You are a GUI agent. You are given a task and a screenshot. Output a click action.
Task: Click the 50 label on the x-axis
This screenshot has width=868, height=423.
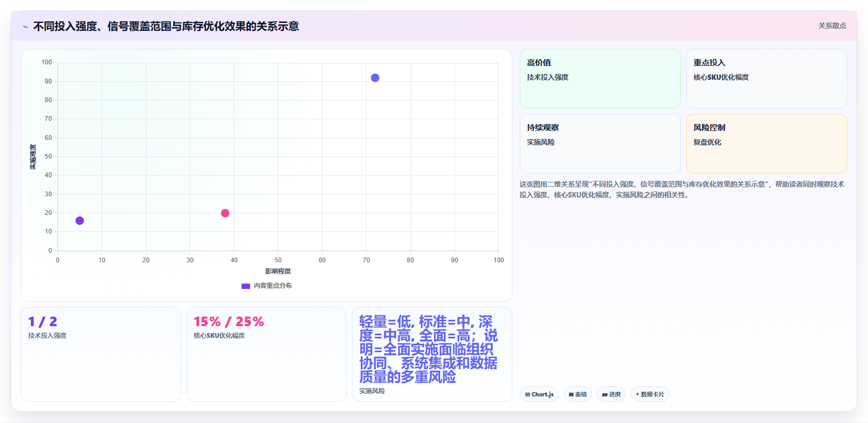278,260
